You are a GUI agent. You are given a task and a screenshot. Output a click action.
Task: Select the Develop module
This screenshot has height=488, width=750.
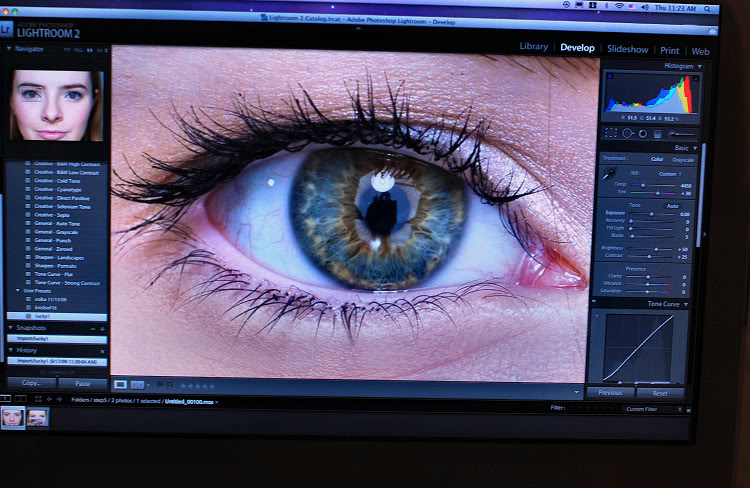577,48
